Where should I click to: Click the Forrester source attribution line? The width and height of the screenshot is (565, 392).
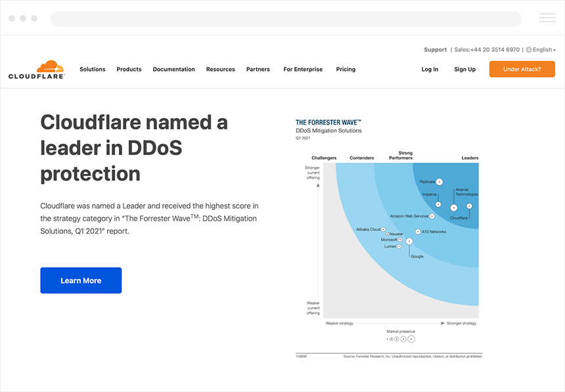click(x=413, y=357)
